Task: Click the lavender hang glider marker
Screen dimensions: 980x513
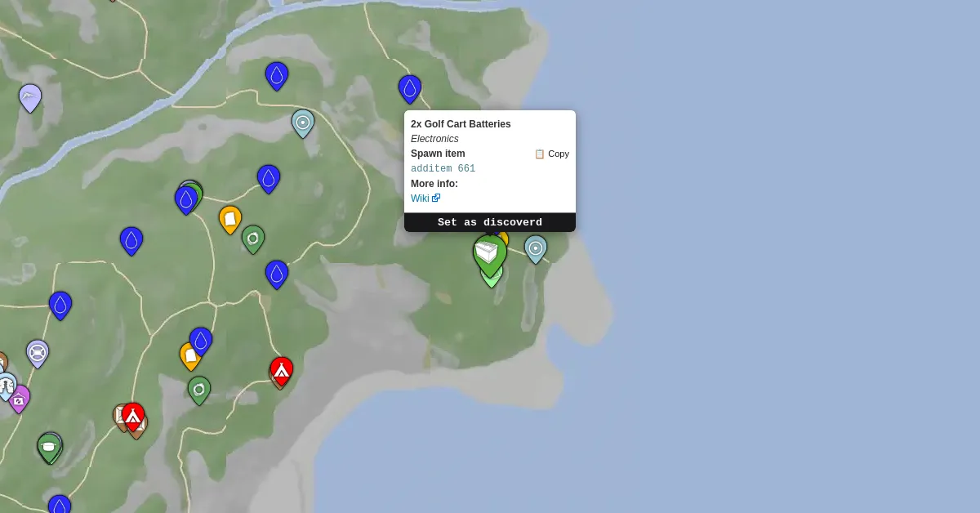Action: [x=30, y=97]
